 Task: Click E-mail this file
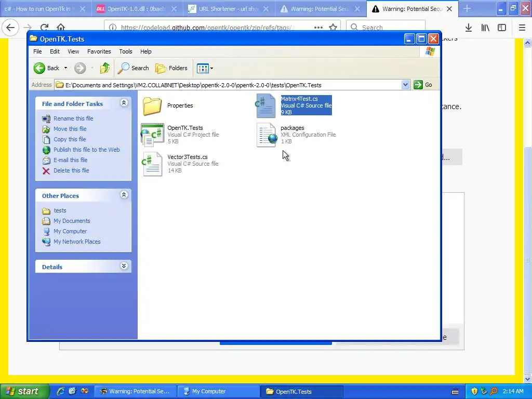coord(70,160)
